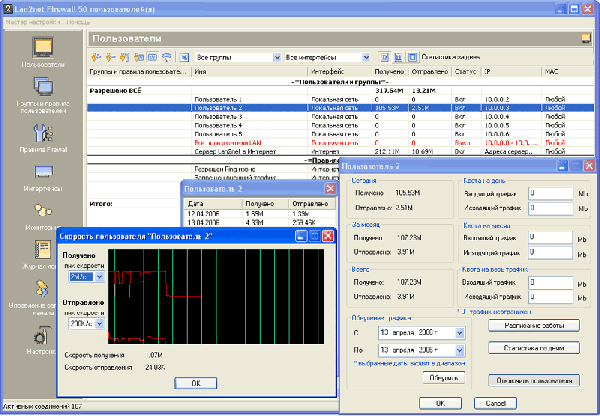
Task: Open the Settings sidebar icon at bottom
Action: click(x=43, y=335)
